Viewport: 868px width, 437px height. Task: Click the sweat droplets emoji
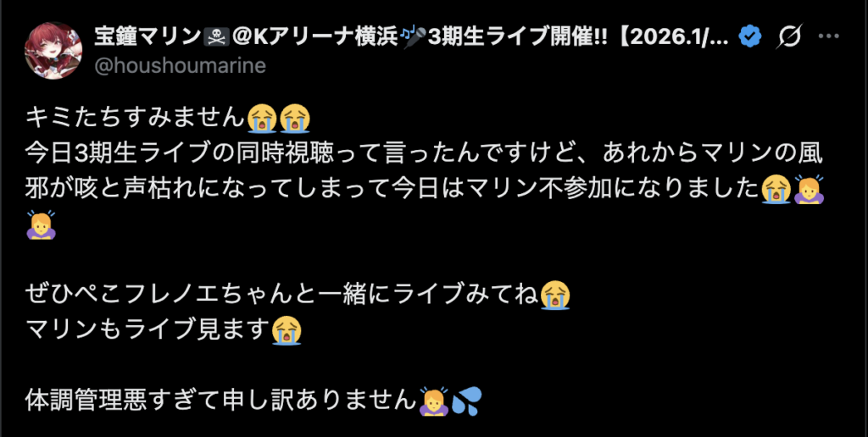pyautogui.click(x=467, y=401)
